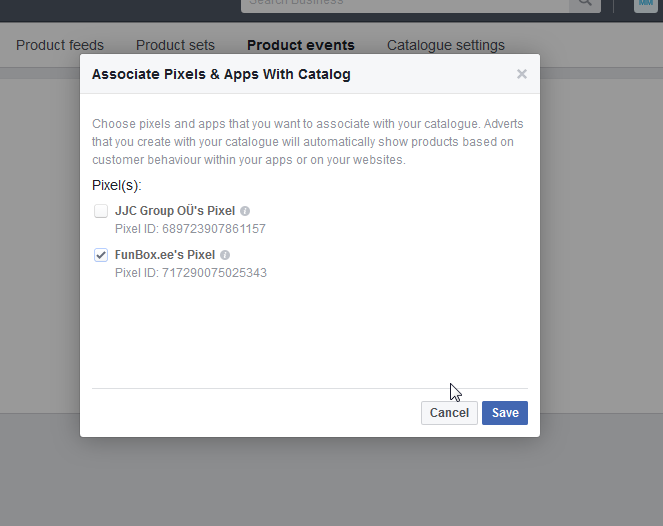Switch to the Product sets tab
Viewport: 663px width, 526px height.
click(175, 45)
